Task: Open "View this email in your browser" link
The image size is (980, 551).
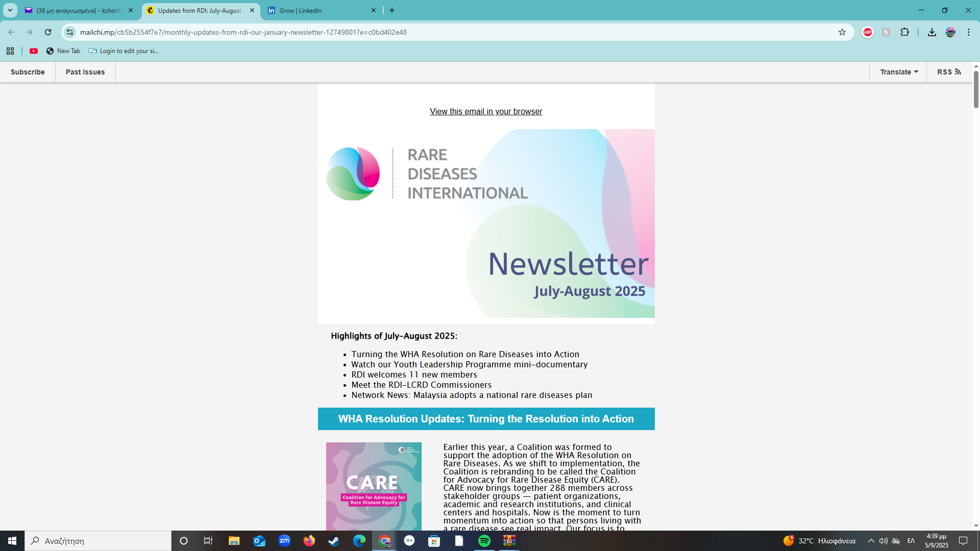Action: point(486,111)
